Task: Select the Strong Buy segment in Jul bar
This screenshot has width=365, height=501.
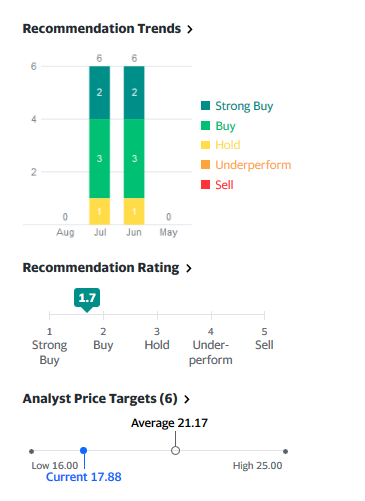Action: [99, 93]
